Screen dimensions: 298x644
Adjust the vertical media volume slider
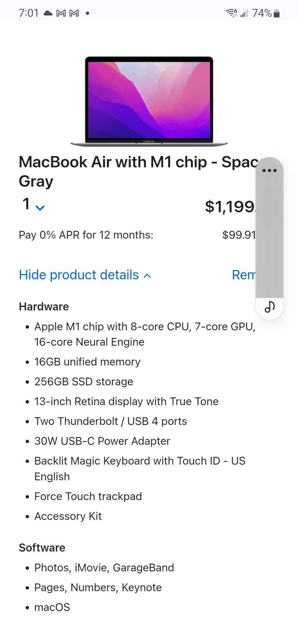tap(269, 235)
